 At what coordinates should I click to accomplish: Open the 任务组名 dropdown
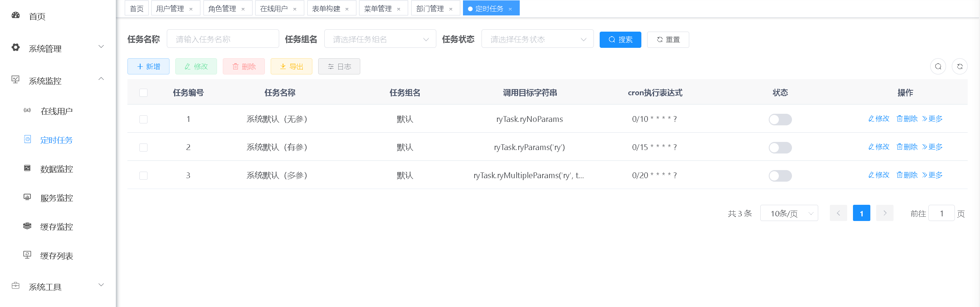click(380, 39)
